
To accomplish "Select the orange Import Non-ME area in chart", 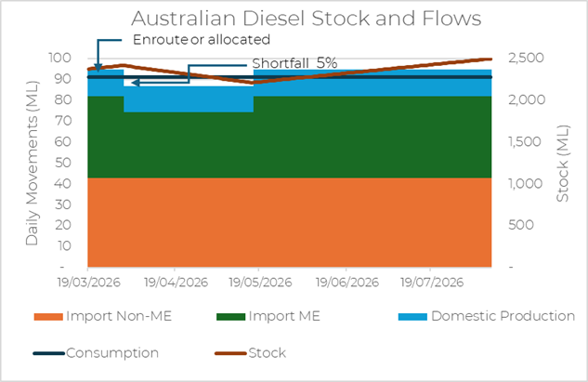I will pos(288,223).
